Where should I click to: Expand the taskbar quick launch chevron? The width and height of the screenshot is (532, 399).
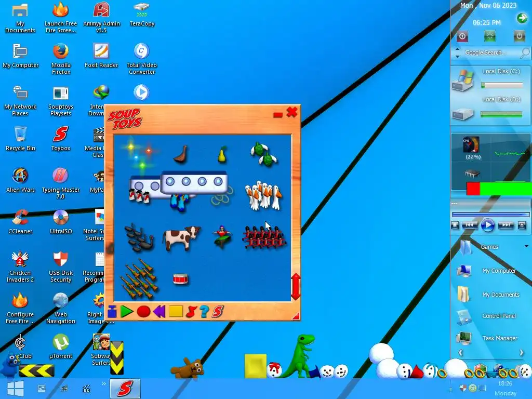tap(103, 384)
